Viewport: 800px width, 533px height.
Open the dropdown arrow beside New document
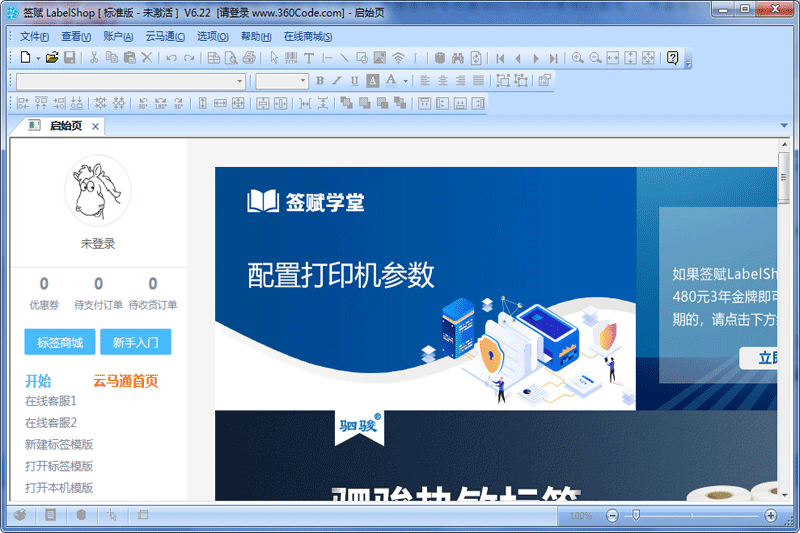(38, 58)
